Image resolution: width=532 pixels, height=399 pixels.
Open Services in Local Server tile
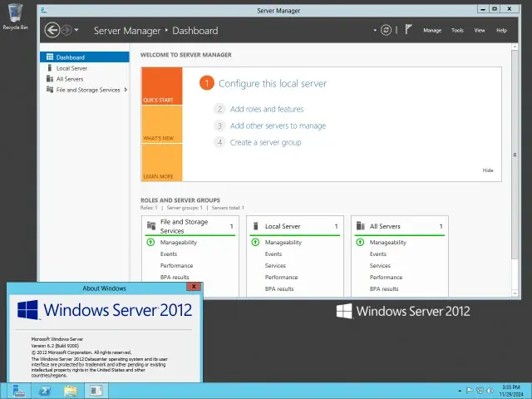pyautogui.click(x=275, y=265)
